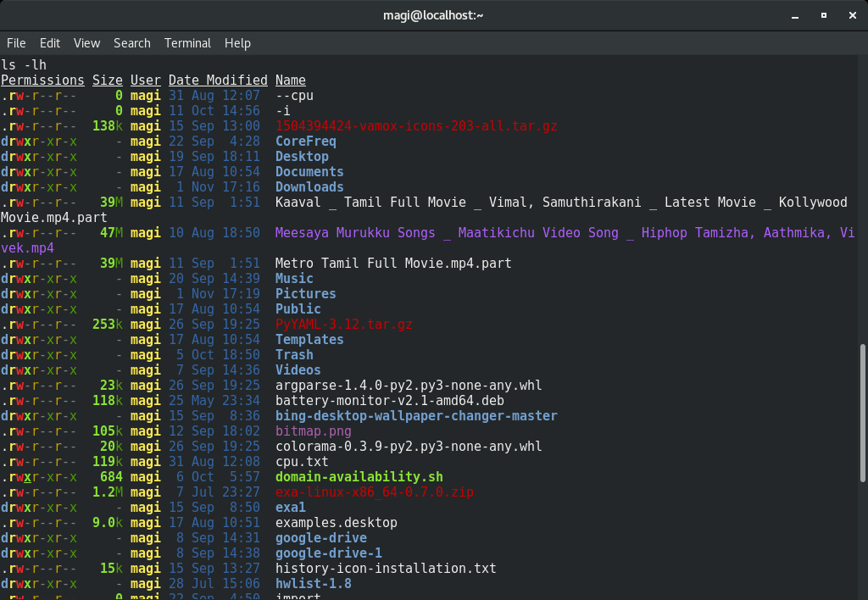Viewport: 868px width, 600px height.
Task: Open the Edit menu
Action: (50, 43)
